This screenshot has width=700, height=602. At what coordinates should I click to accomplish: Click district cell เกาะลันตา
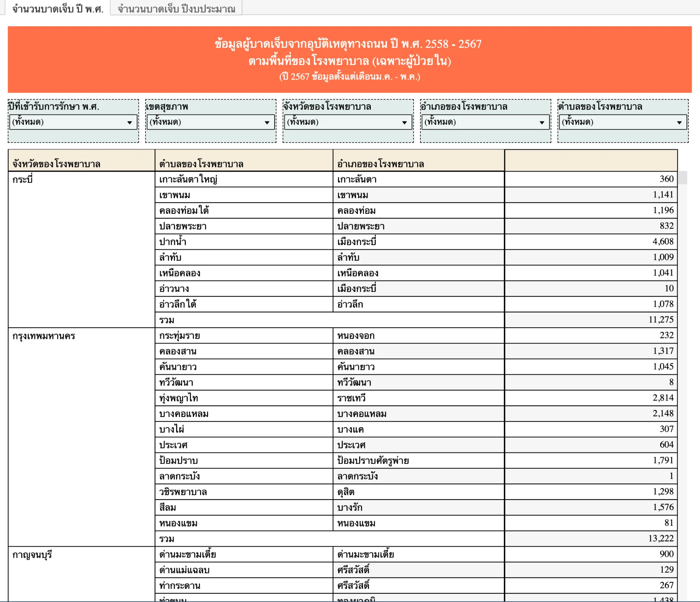point(419,179)
